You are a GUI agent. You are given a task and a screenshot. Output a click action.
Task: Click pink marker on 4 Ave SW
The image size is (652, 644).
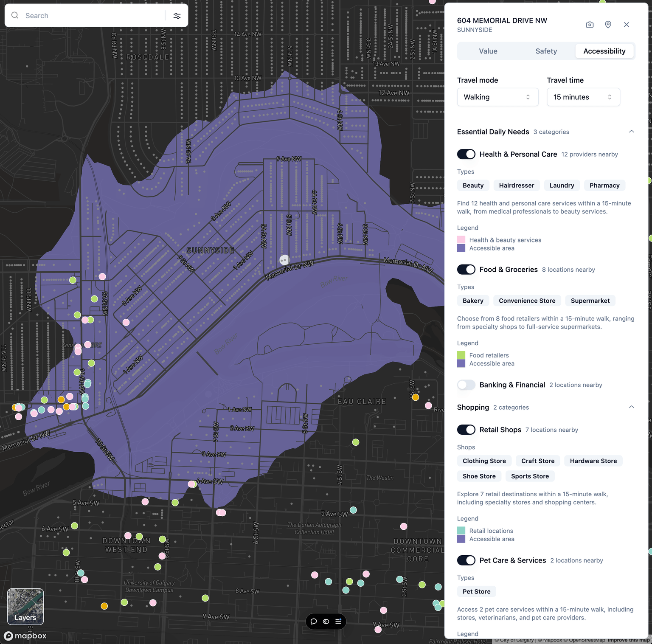click(x=191, y=484)
